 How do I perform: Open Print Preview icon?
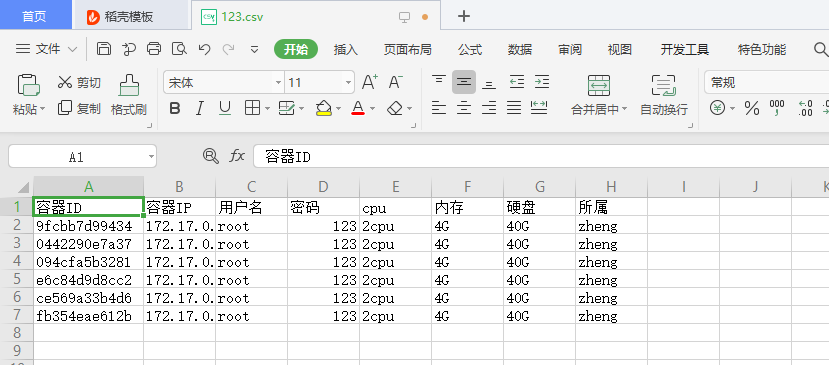click(x=180, y=49)
